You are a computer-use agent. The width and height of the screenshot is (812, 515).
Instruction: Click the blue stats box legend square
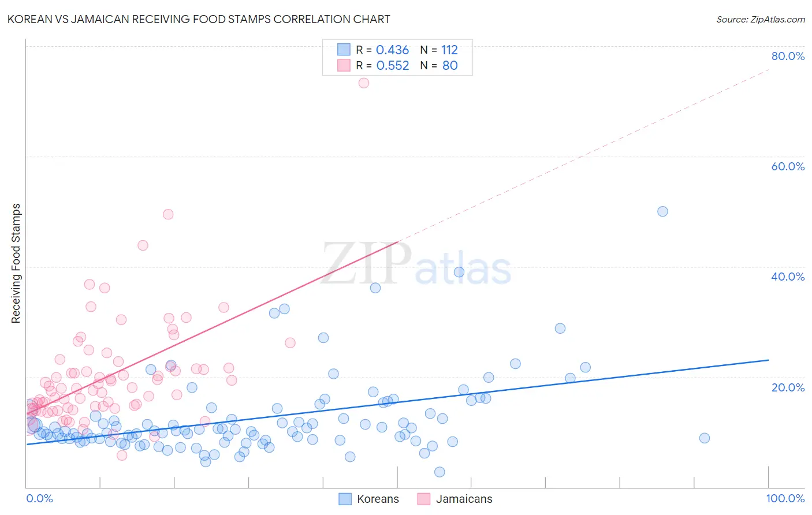[344, 50]
